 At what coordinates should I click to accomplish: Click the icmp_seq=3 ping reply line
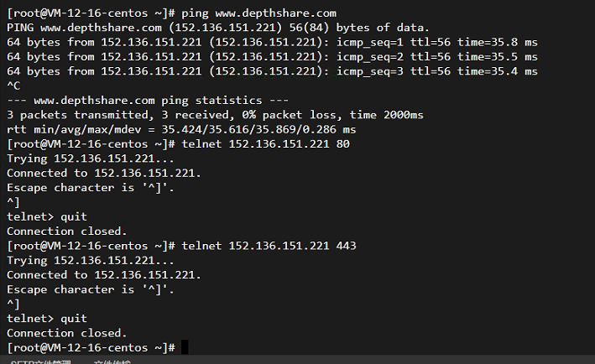tap(272, 71)
